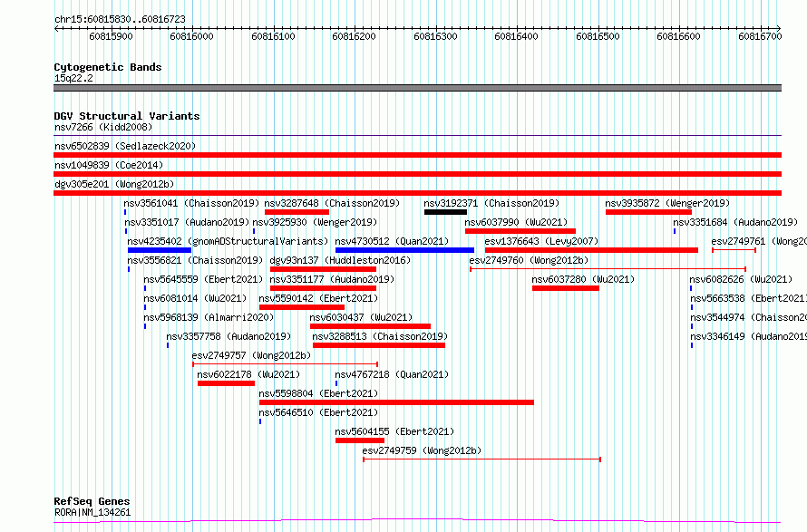Select the esv1376643 (Levy2007) label

pos(541,241)
